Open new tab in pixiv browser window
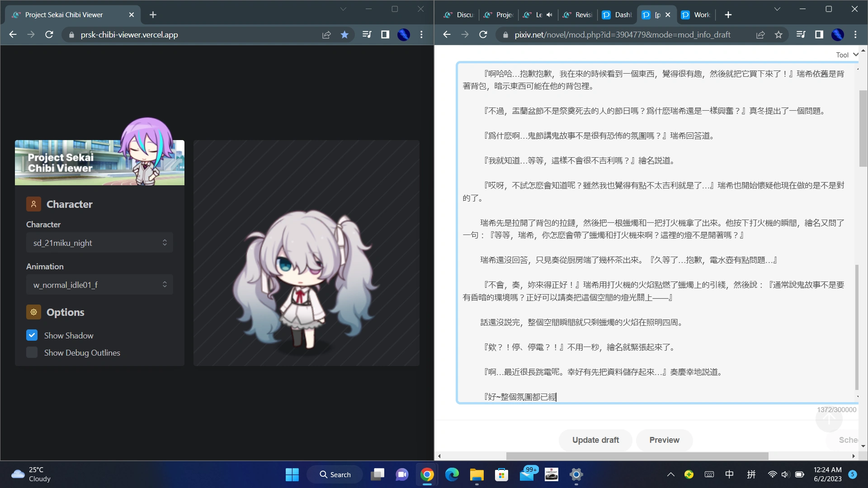This screenshot has height=488, width=868. [728, 15]
